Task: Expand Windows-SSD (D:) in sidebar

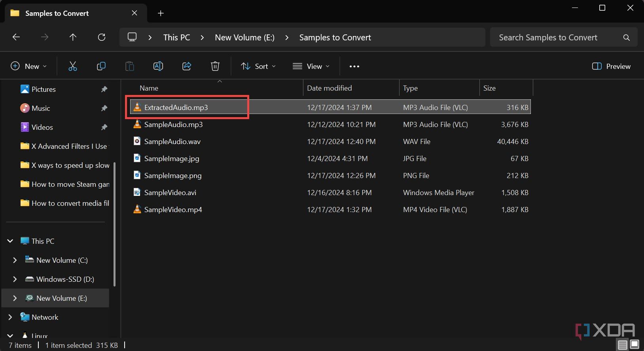Action: pos(15,279)
